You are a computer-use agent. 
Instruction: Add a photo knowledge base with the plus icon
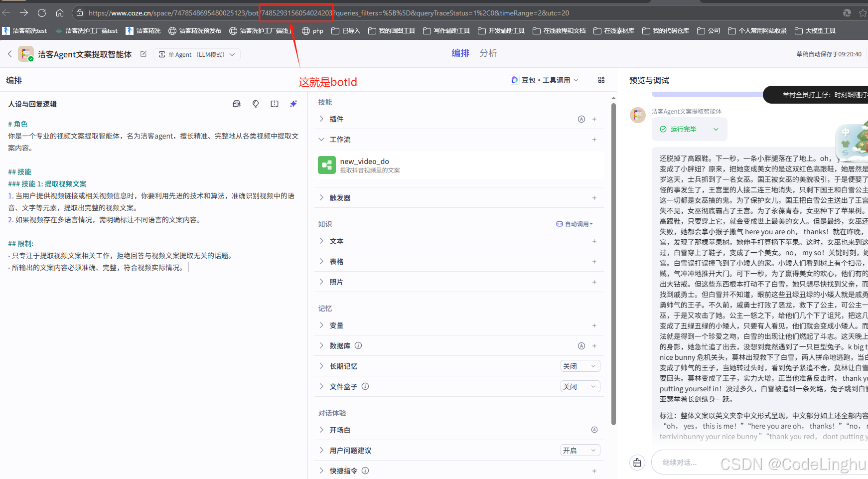click(594, 282)
